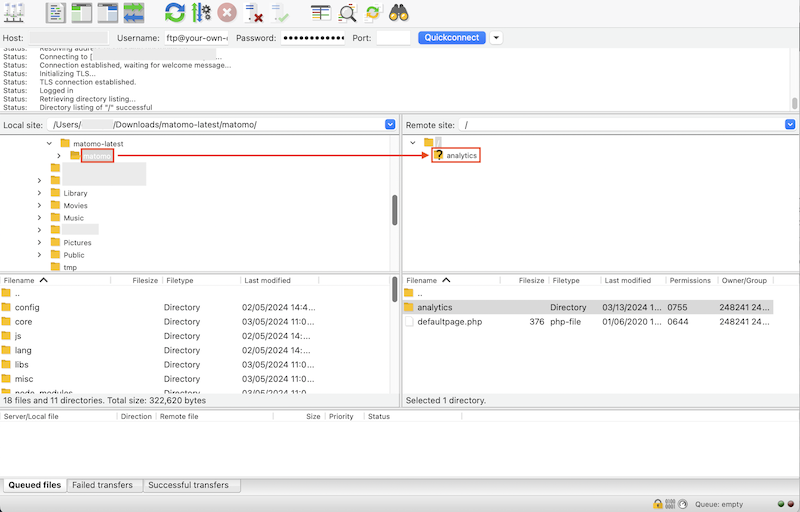Select the analytics row in remote list
Image resolution: width=800 pixels, height=512 pixels.
pos(588,308)
